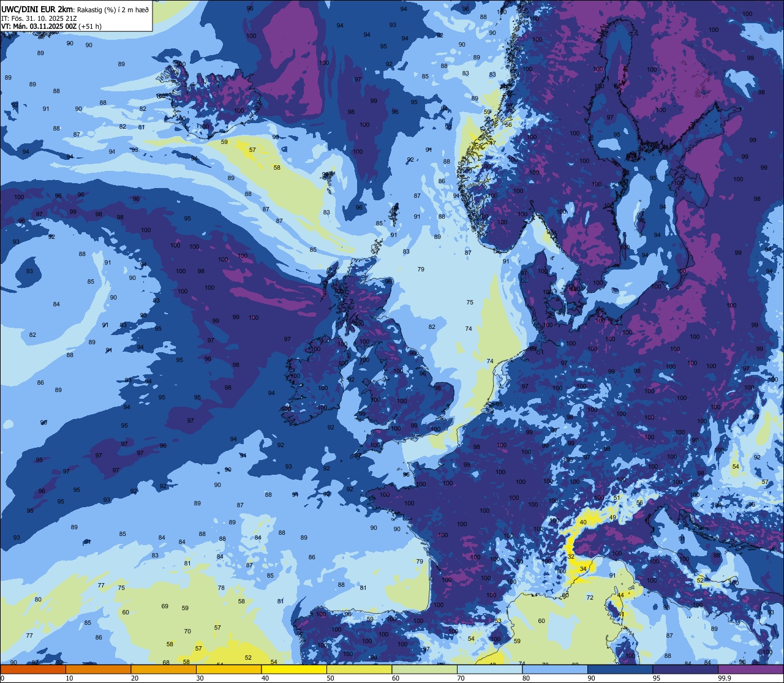Viewport: 784px width, 683px height.
Task: Pick the pale green 60–70 legend segment
Action: (424, 669)
